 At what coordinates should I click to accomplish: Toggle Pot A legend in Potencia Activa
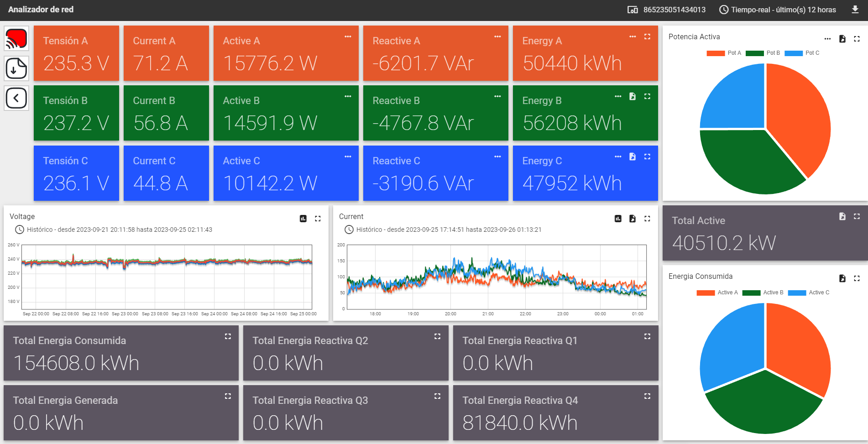724,53
